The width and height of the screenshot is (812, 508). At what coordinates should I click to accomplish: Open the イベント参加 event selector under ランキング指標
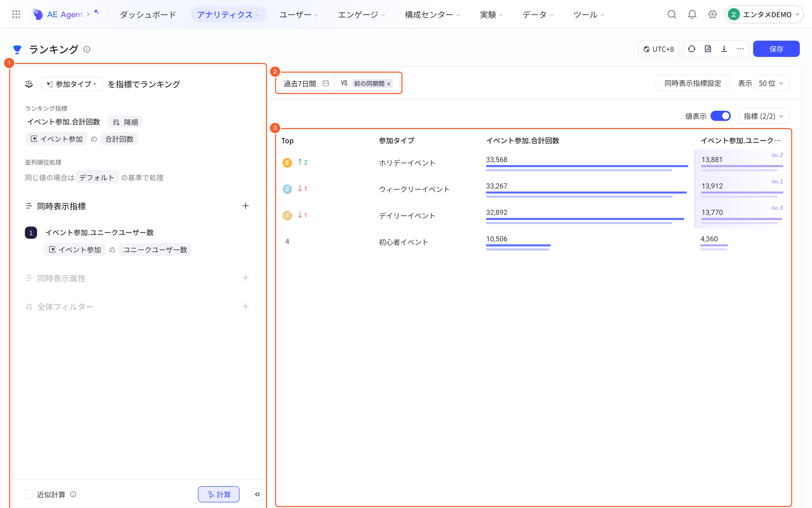56,139
